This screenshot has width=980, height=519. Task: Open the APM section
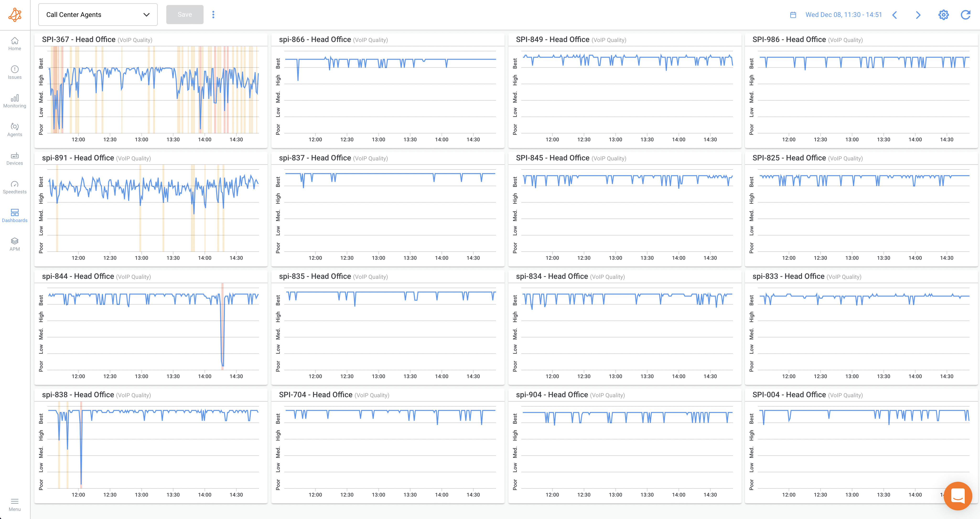[x=15, y=244]
